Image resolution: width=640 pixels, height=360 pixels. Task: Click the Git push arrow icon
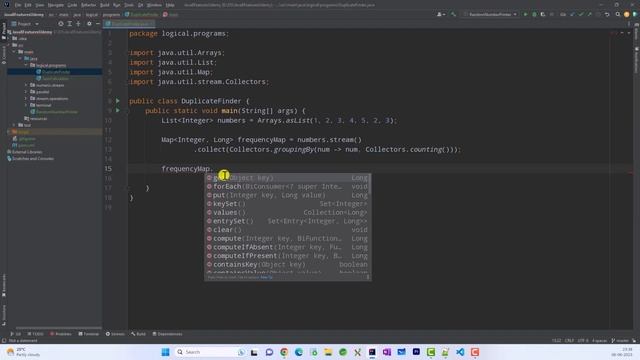(589, 14)
